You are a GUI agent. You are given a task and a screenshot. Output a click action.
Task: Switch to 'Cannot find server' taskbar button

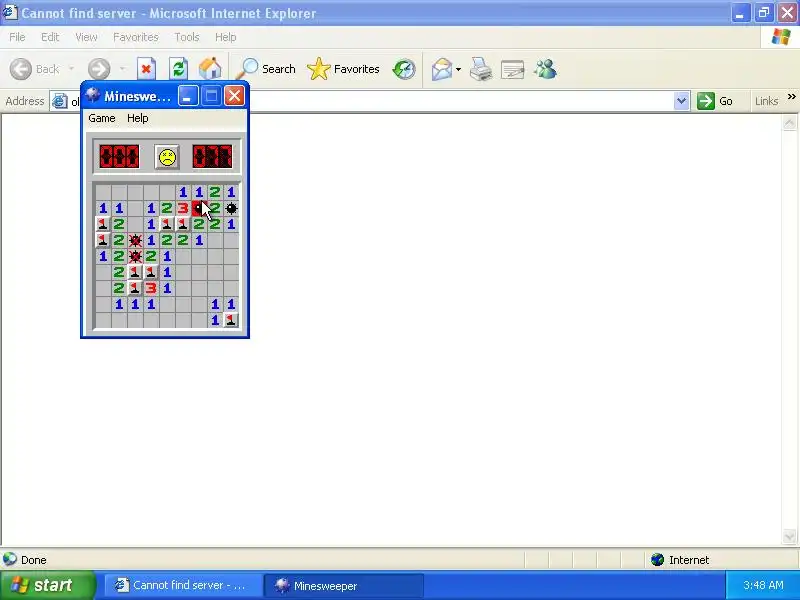point(183,585)
